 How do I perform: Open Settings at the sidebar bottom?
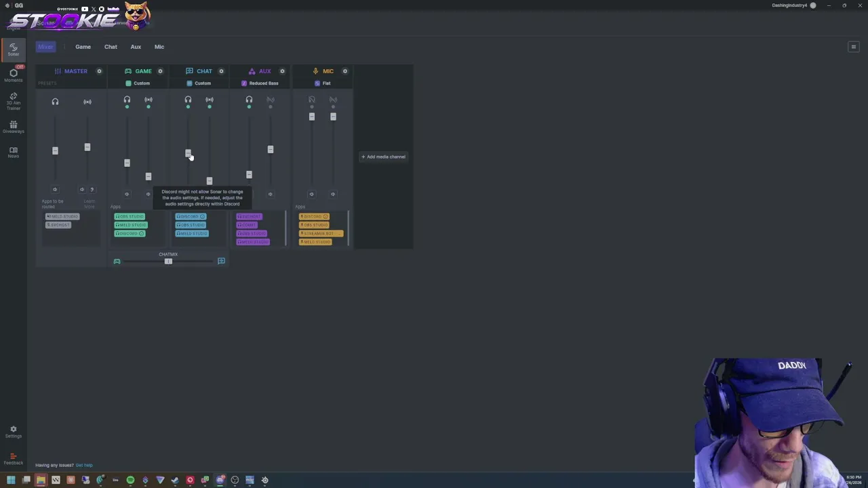click(13, 432)
